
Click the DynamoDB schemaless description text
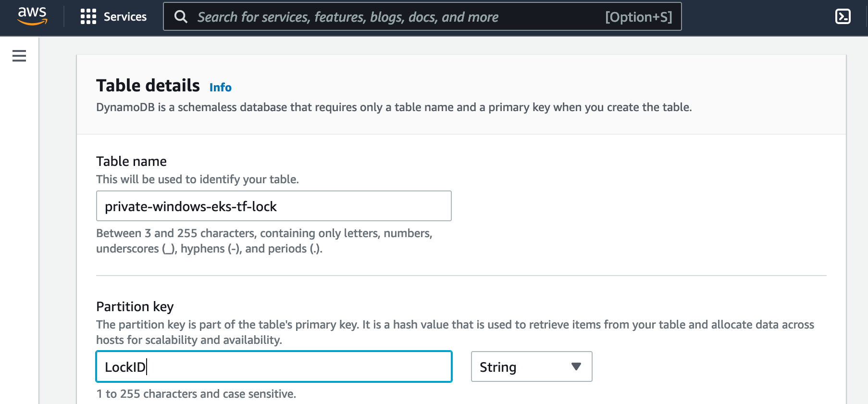pos(394,107)
